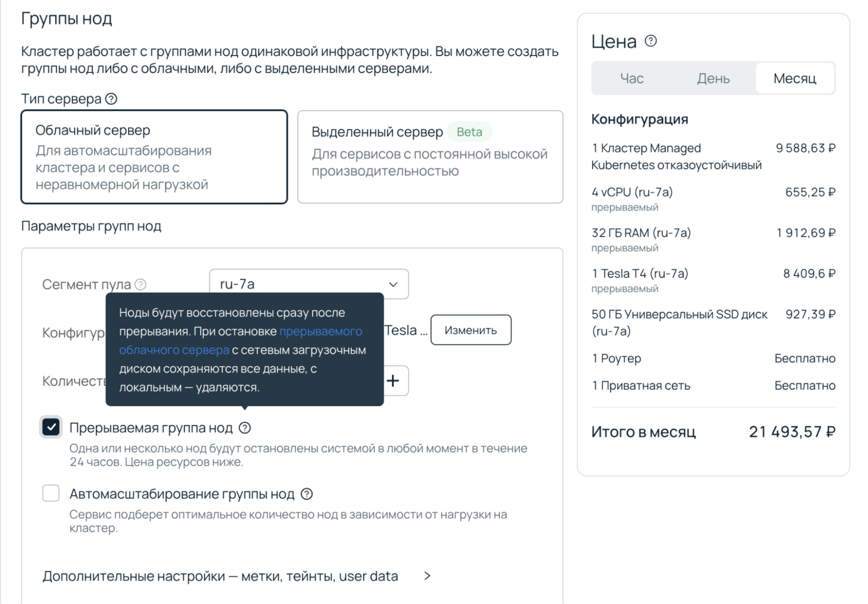Click the 21 493,57 ₽ total price
Screen dimensions: 868x604
pos(792,432)
